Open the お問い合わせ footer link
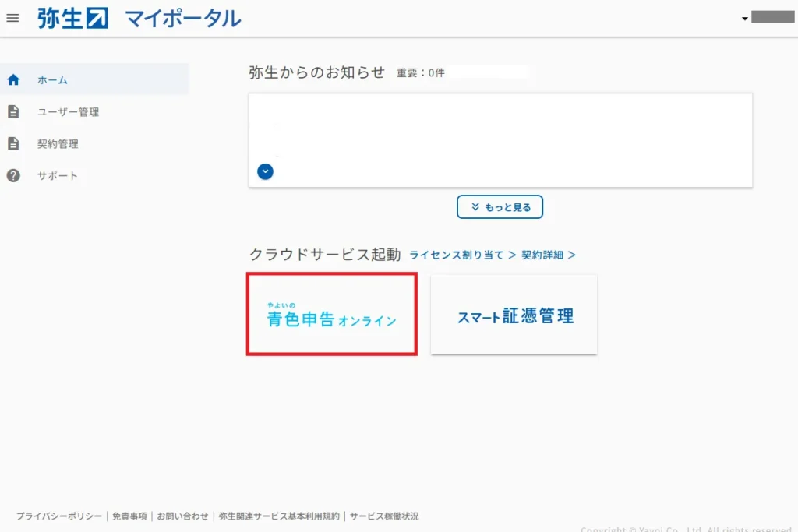The image size is (798, 532). (x=182, y=516)
